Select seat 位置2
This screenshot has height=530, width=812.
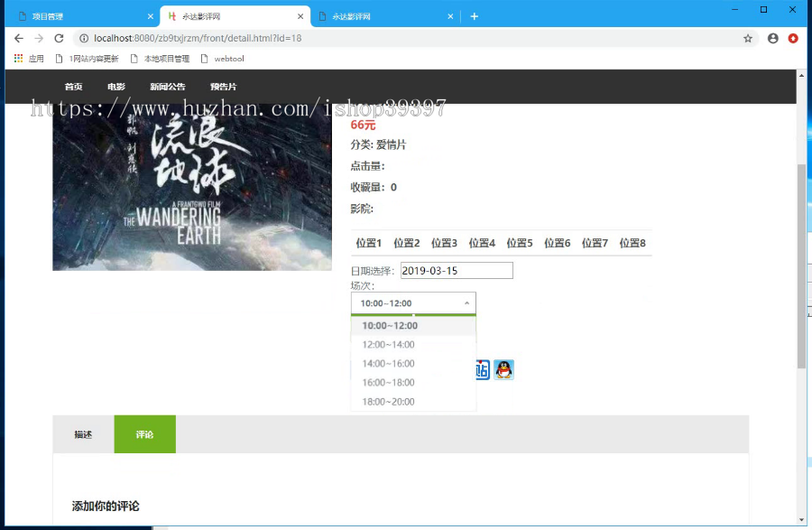point(407,243)
